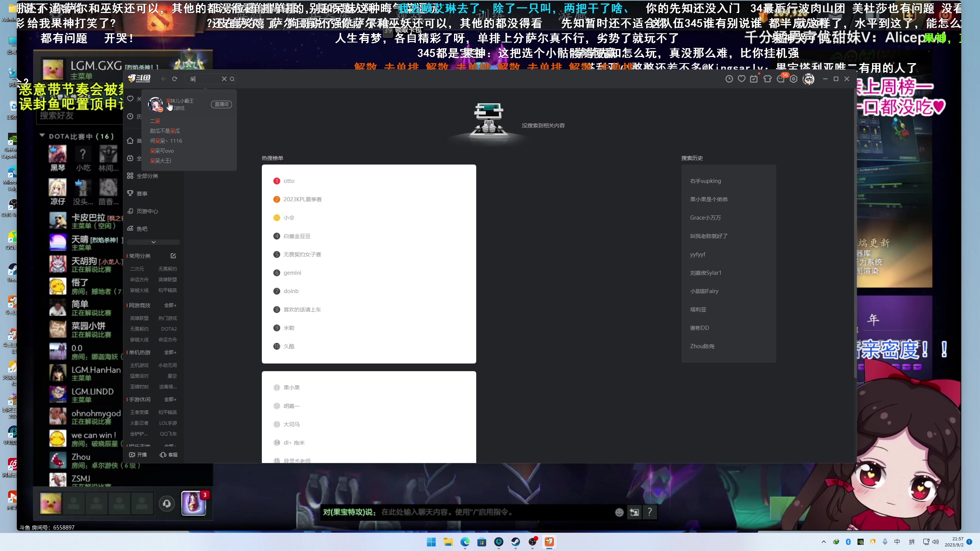Screen dimensions: 980x551
Task: Open emoji picker in Dota chat
Action: click(619, 512)
